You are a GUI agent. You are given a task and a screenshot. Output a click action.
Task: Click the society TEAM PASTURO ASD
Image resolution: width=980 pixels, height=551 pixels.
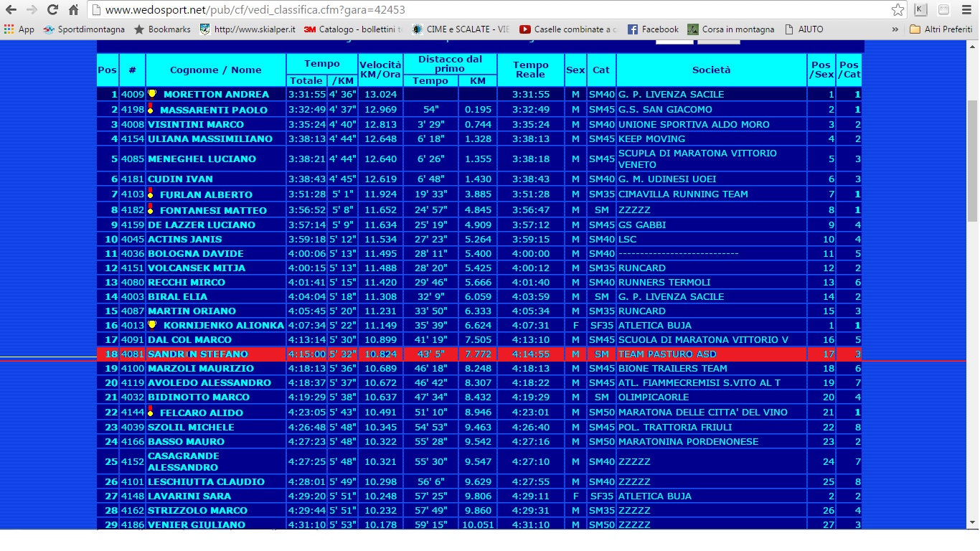(x=667, y=354)
